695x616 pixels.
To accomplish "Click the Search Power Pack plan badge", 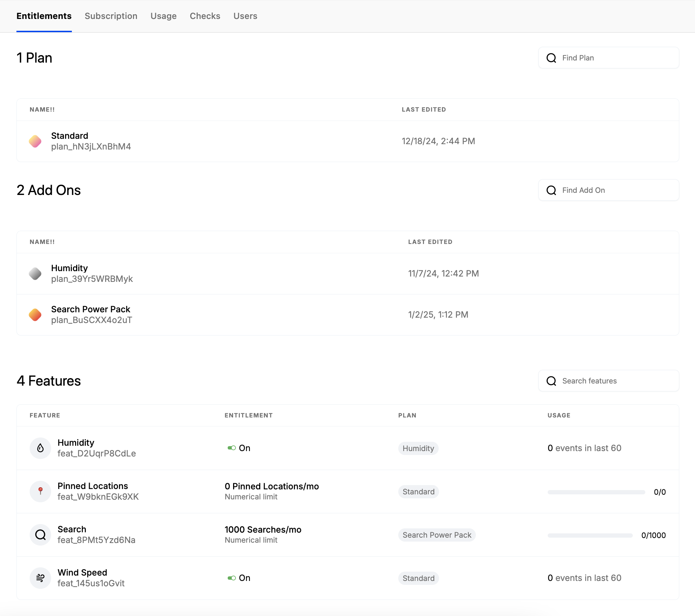I will click(437, 535).
